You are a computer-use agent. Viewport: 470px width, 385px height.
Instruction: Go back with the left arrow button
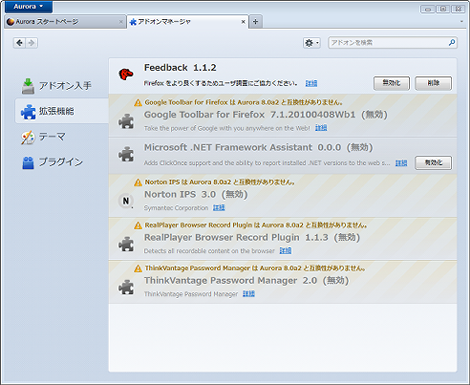[20, 43]
